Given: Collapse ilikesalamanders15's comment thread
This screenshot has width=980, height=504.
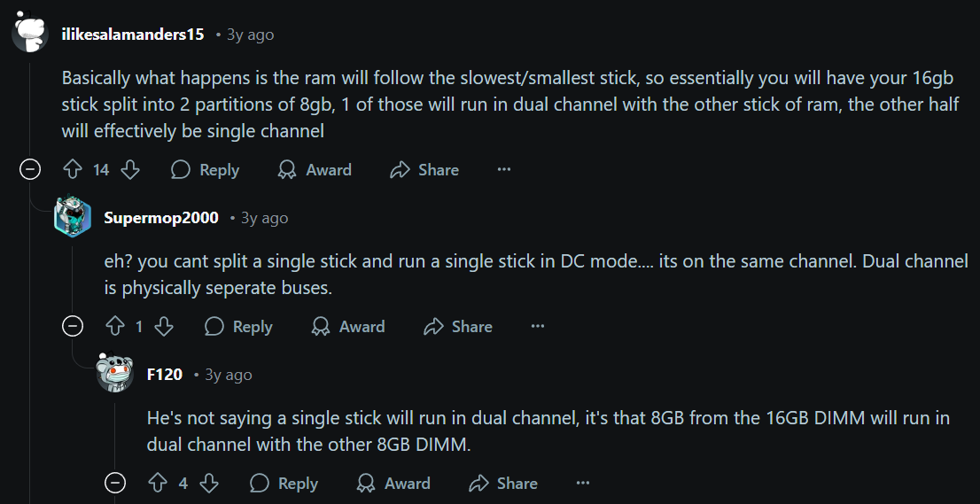Looking at the screenshot, I should 30,170.
